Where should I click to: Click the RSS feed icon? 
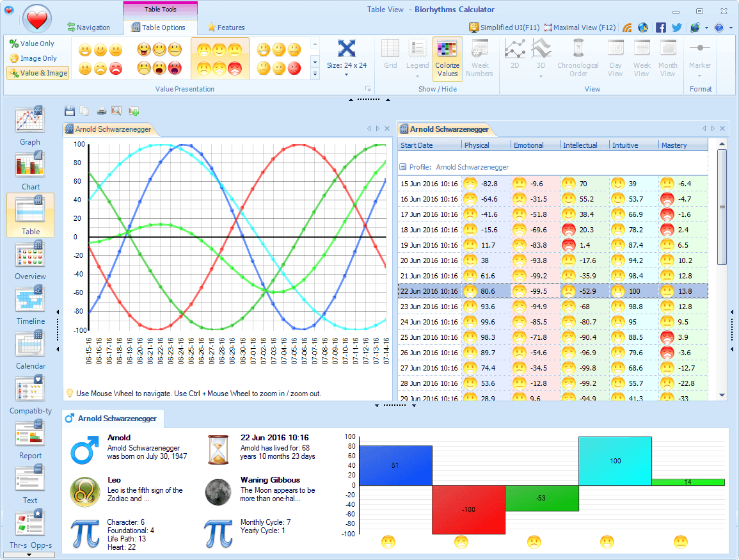tap(627, 28)
